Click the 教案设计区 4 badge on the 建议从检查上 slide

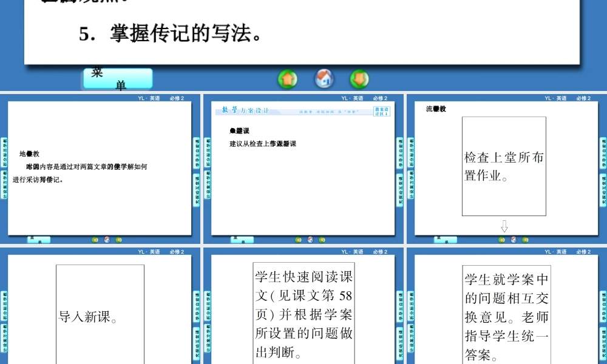(x=382, y=112)
